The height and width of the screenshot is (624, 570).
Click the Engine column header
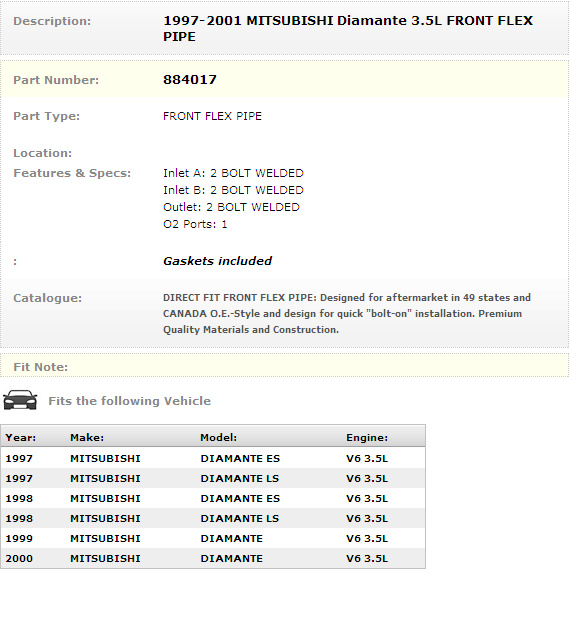(367, 438)
